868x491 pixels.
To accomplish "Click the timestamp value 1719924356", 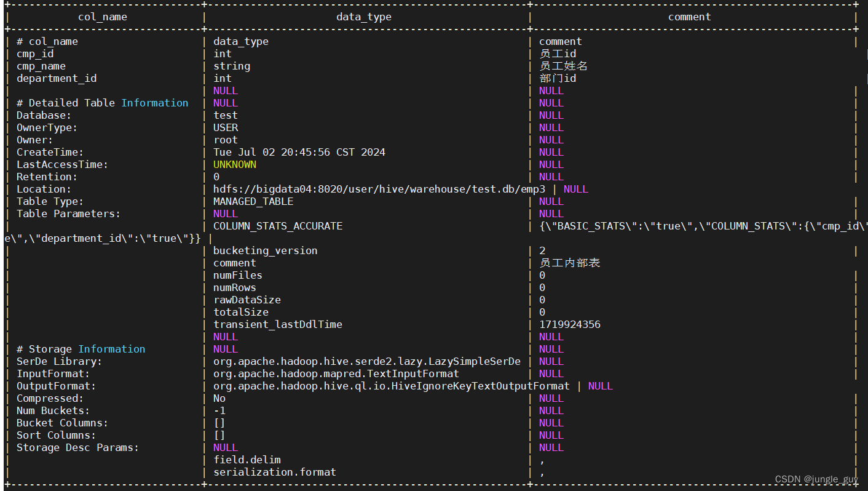I will click(570, 325).
